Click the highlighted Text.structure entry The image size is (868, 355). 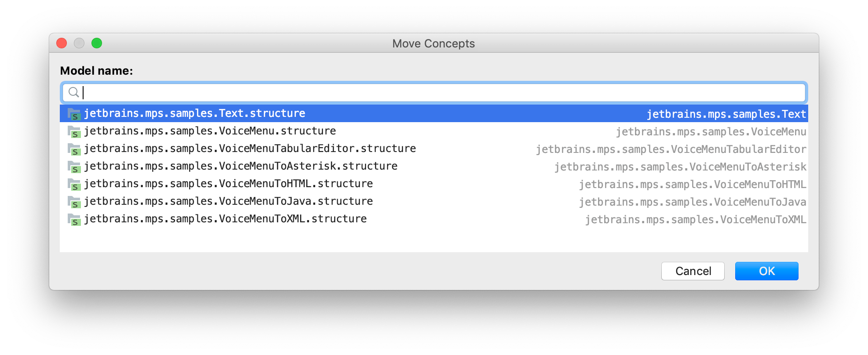click(195, 113)
